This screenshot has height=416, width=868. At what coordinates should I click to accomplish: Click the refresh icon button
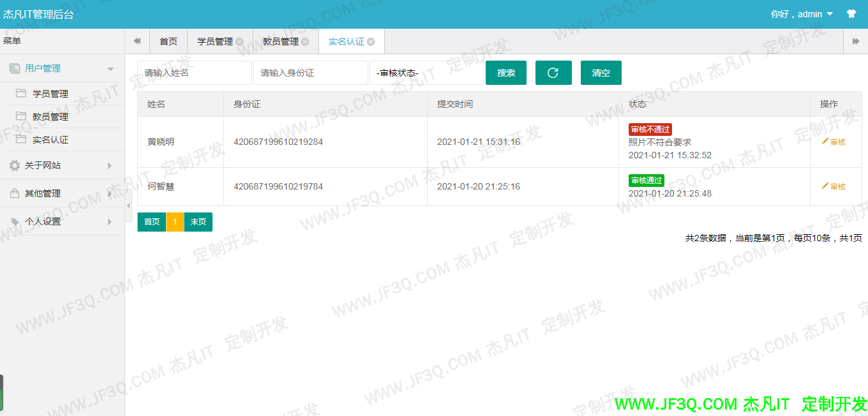tap(553, 73)
